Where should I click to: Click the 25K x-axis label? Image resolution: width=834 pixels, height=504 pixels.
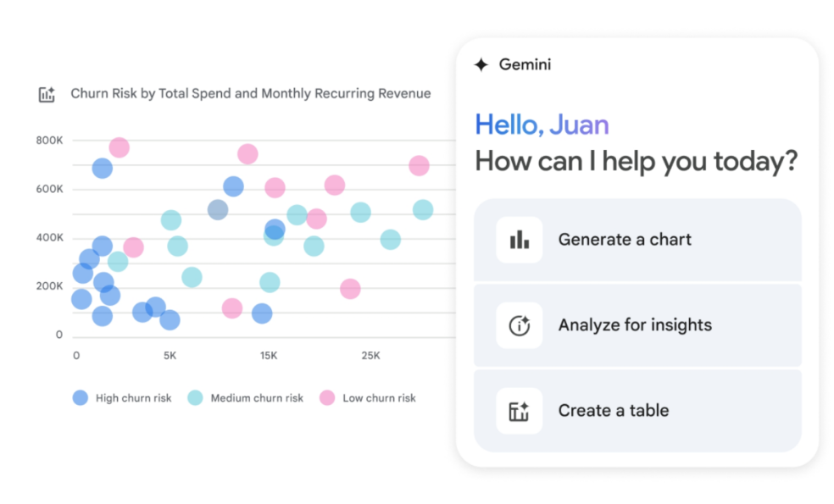click(370, 356)
